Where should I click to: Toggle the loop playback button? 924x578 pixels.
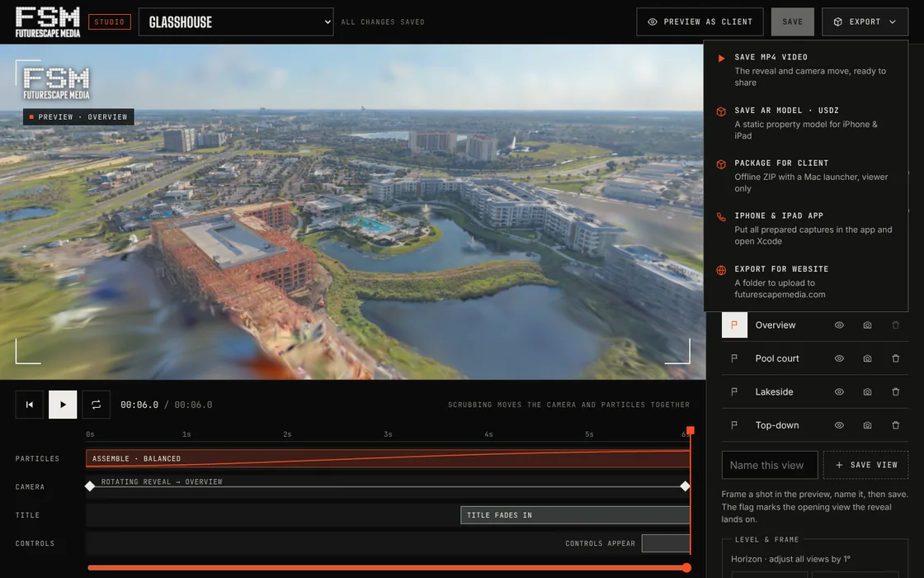coord(96,405)
